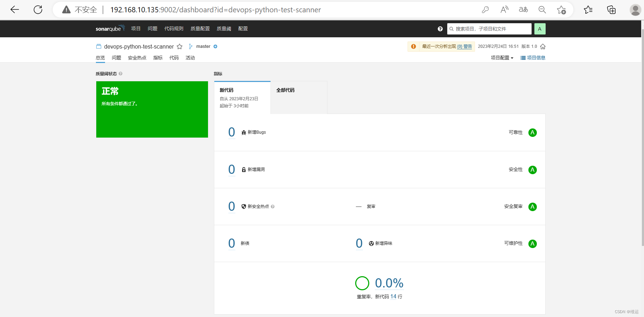Expand the project settings dropdown
Screen dimensions: 644x317
pos(502,58)
